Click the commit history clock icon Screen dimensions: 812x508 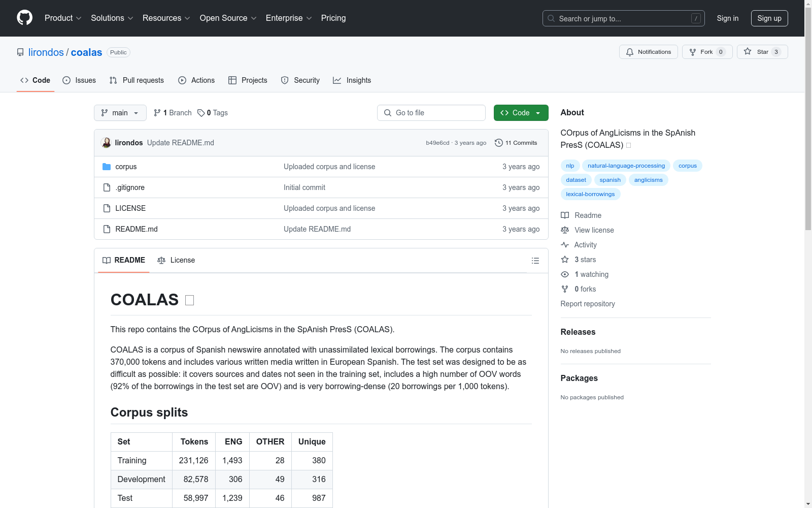(499, 143)
